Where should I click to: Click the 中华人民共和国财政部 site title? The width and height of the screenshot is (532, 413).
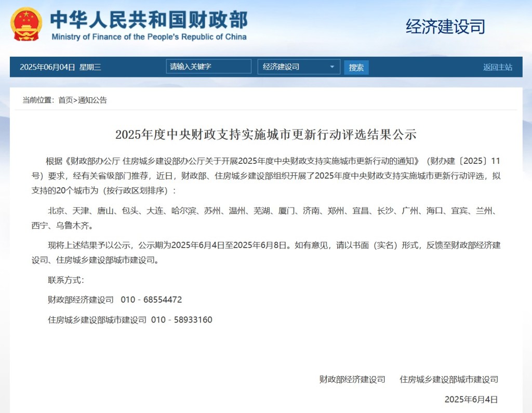coord(149,20)
